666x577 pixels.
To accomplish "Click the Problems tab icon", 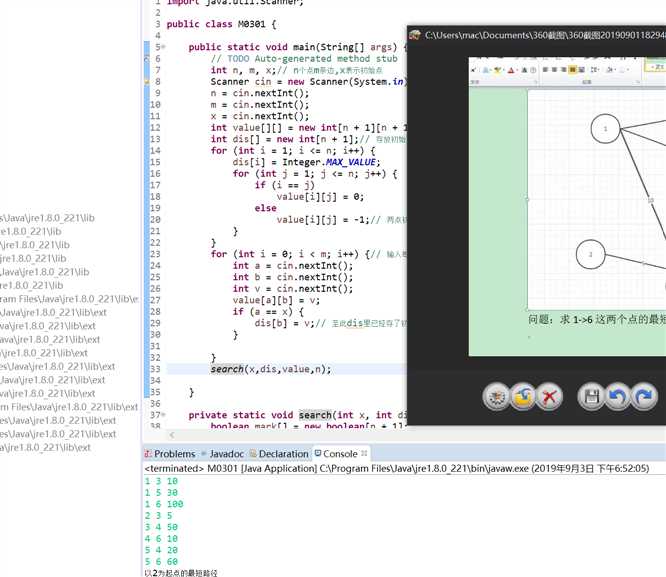I will [148, 454].
